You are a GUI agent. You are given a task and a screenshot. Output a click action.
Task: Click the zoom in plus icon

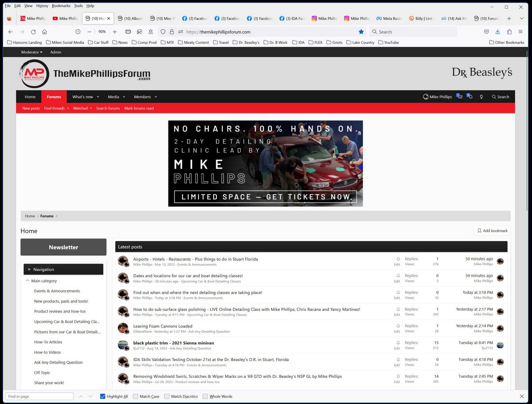click(115, 32)
